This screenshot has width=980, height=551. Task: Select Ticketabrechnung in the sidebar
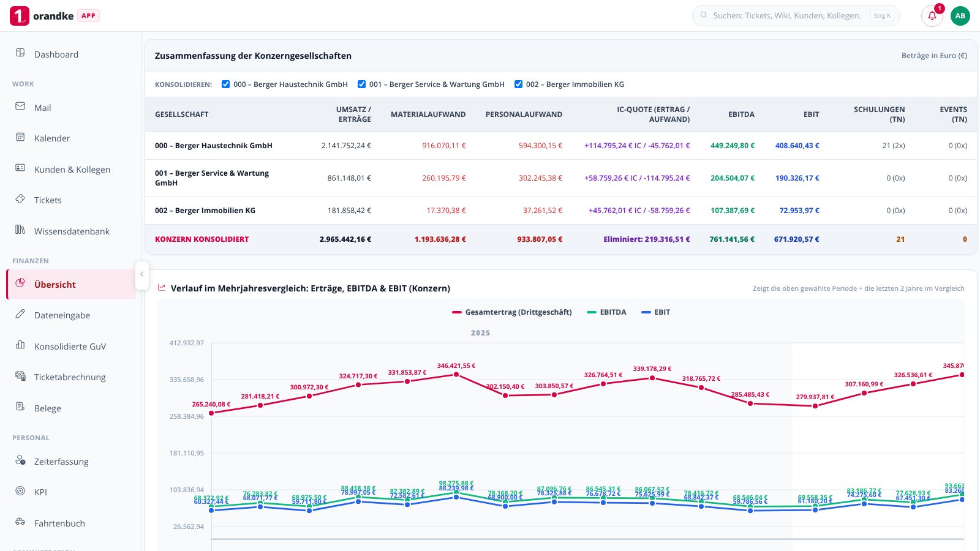point(70,377)
